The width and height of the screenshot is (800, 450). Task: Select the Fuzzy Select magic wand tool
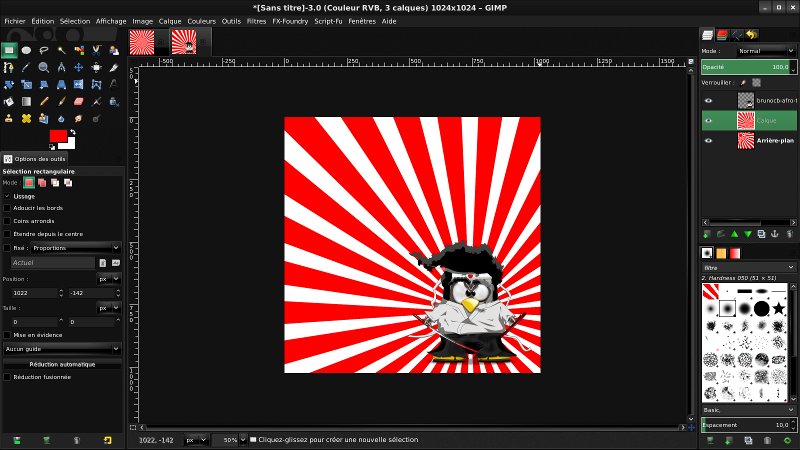click(x=61, y=50)
